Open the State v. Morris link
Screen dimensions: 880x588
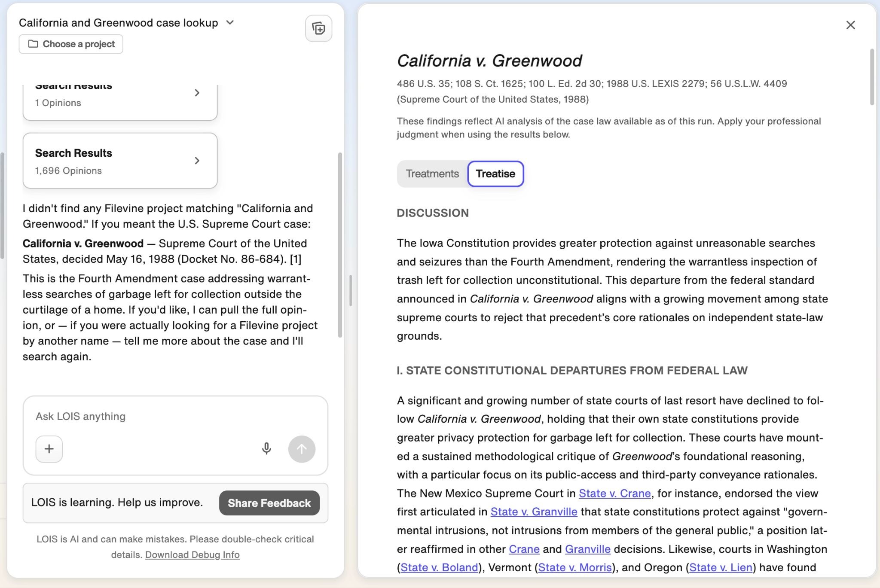[x=574, y=567]
